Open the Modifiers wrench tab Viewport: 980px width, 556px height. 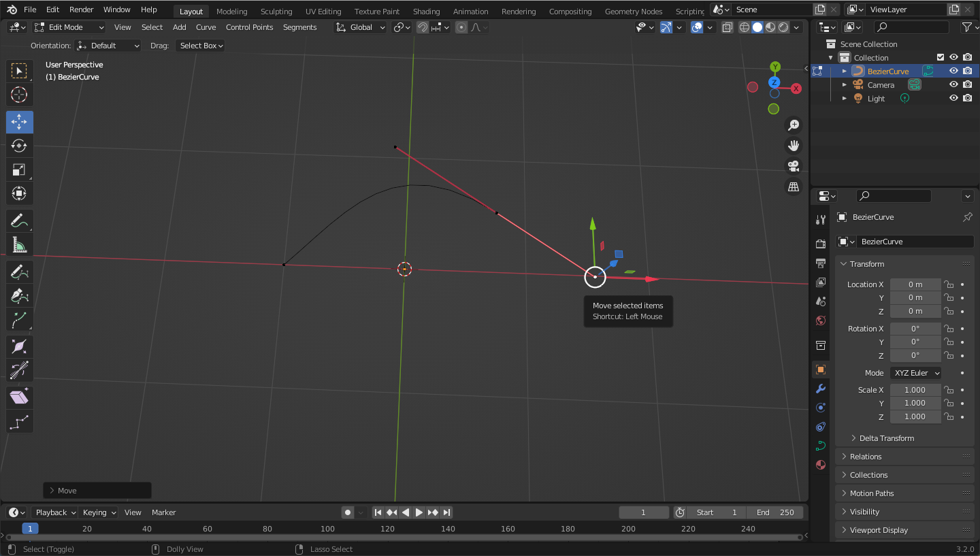pyautogui.click(x=821, y=389)
